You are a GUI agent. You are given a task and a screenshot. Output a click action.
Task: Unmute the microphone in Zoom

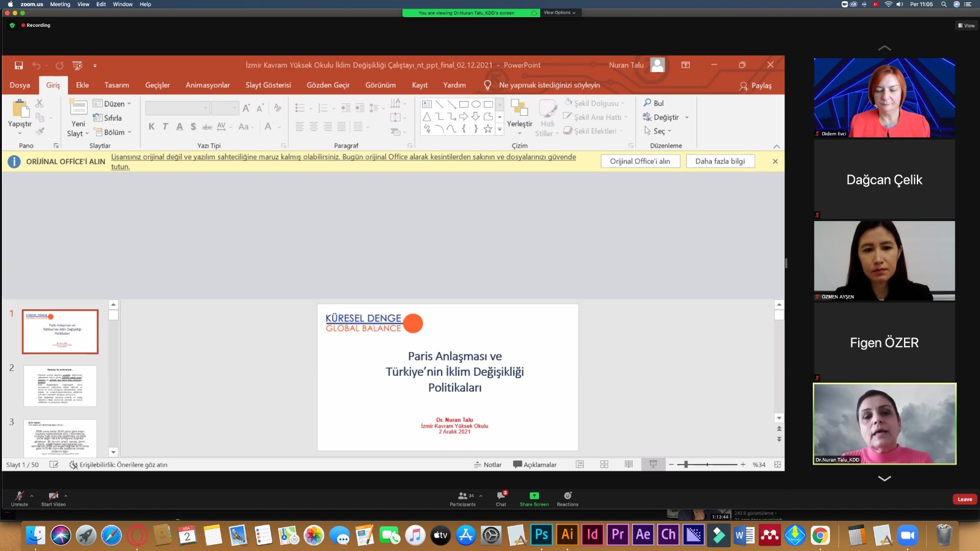[x=19, y=498]
